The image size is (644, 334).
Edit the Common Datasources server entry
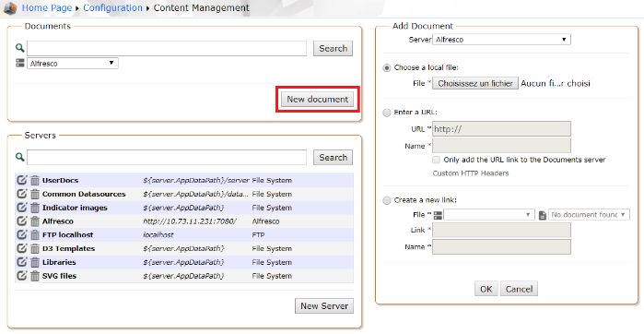point(21,194)
